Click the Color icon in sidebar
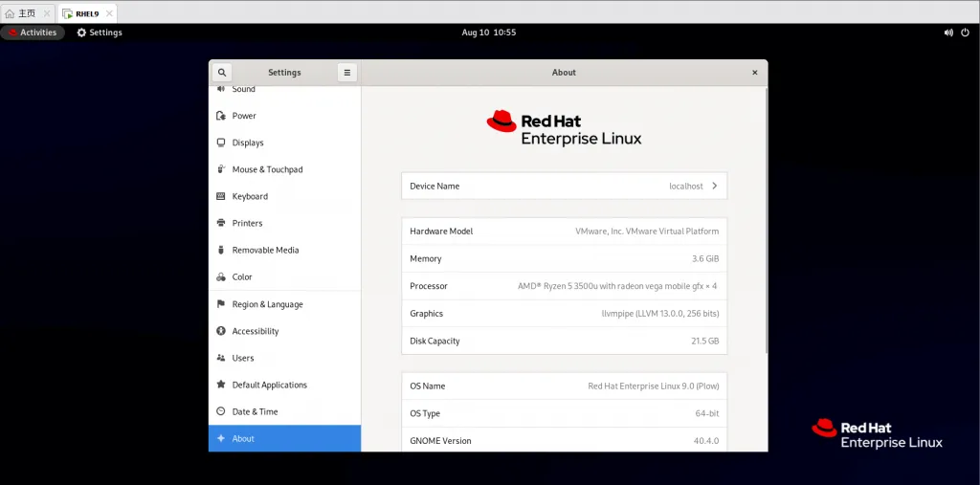Image resolution: width=980 pixels, height=485 pixels. [221, 276]
